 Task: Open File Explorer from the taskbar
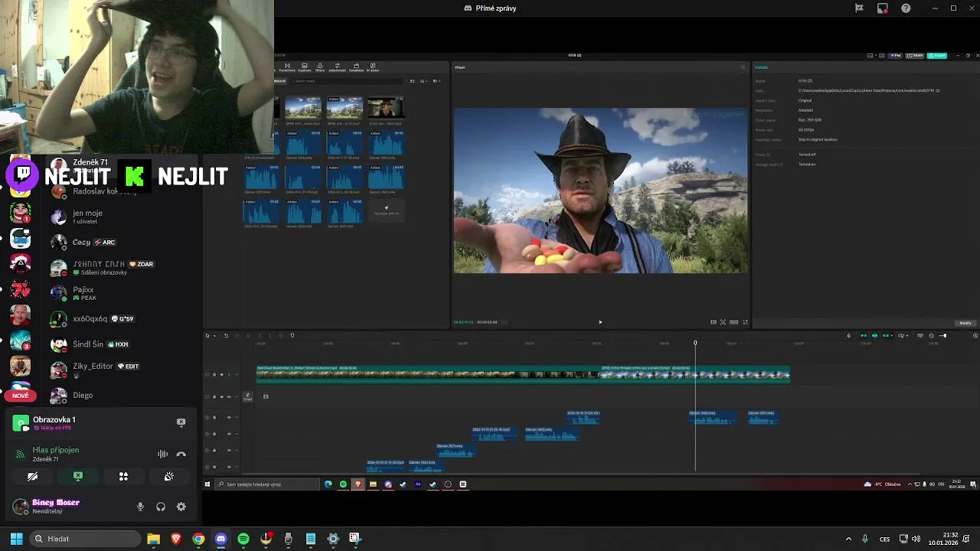tap(153, 539)
